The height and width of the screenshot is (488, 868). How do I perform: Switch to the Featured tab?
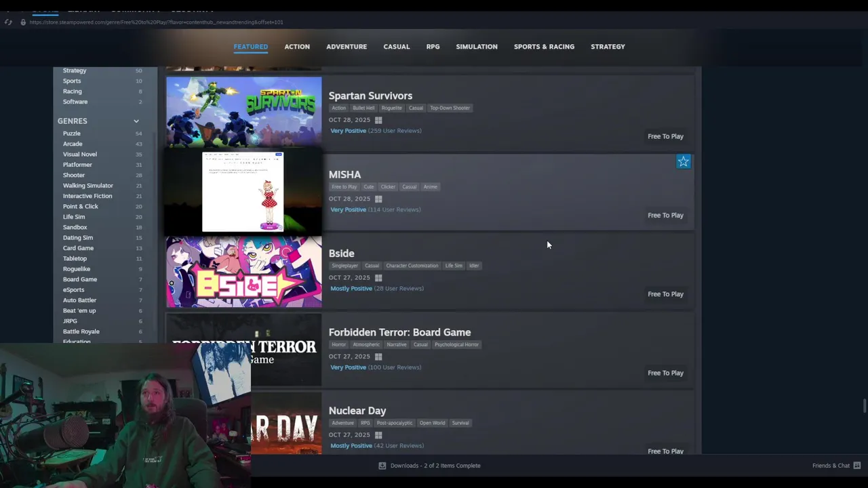pos(251,47)
